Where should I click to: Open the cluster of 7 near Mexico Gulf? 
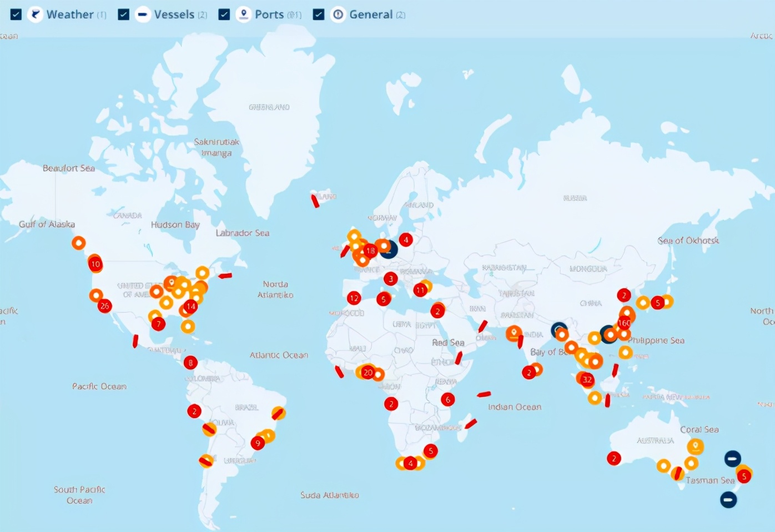click(159, 324)
